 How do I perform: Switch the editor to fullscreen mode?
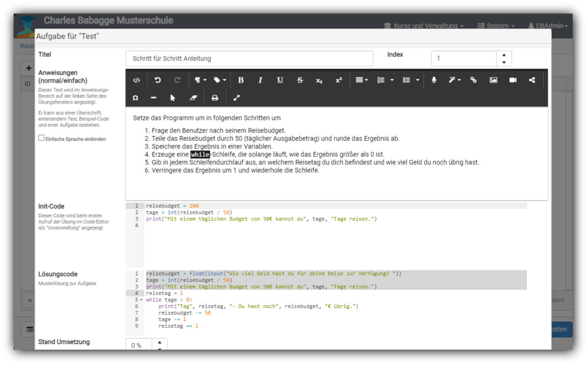tap(236, 98)
